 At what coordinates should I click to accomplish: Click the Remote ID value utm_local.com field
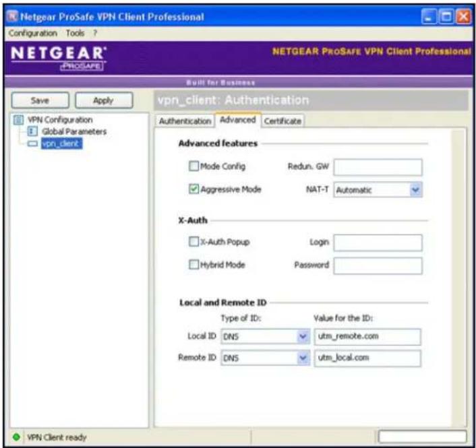point(367,358)
